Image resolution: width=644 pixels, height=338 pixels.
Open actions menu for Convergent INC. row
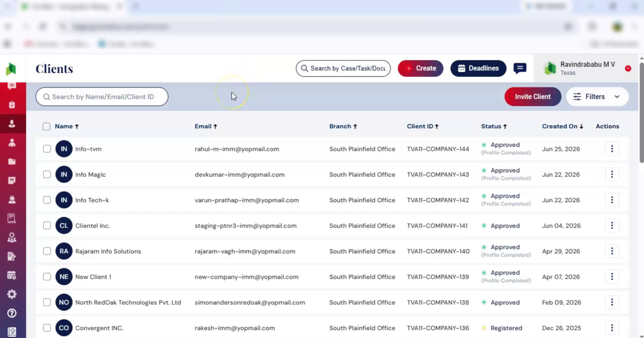612,328
